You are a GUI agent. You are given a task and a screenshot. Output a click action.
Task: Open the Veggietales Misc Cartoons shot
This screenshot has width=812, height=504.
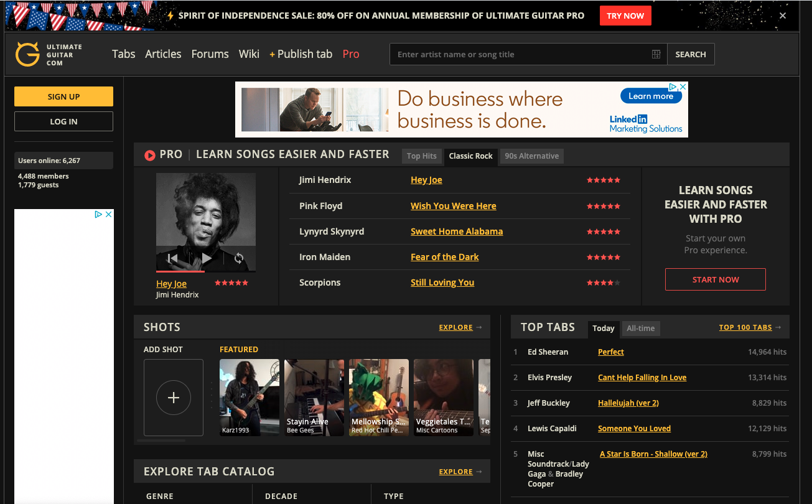point(444,398)
